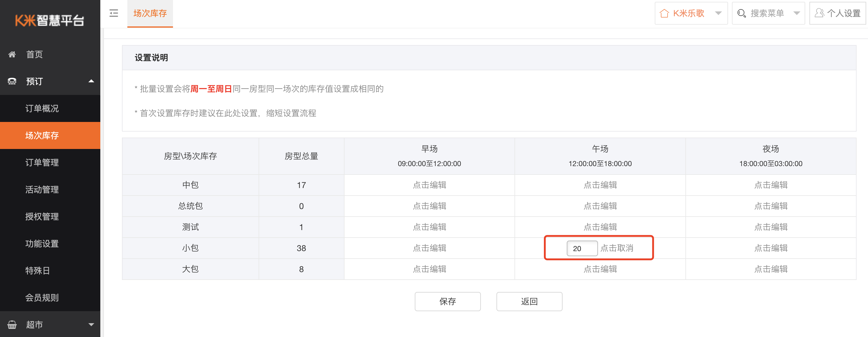Click the 小包 午场 input showing 20
Viewport: 868px width, 337px height.
click(582, 248)
